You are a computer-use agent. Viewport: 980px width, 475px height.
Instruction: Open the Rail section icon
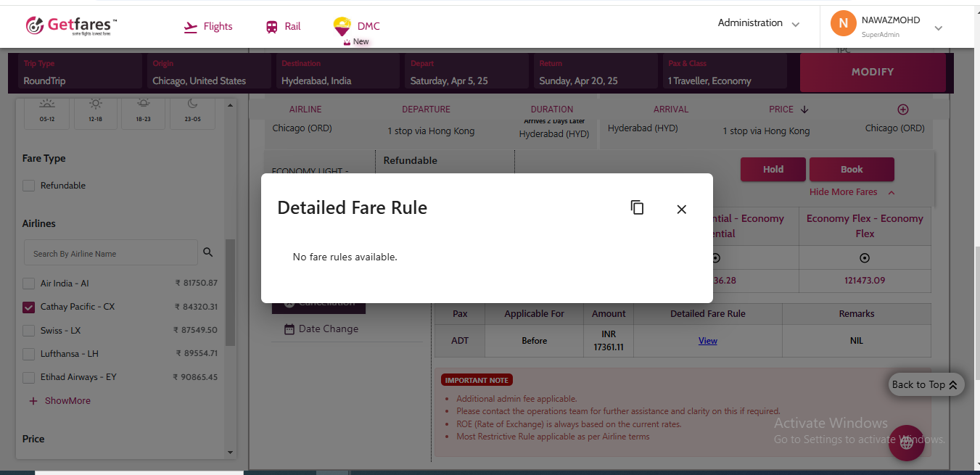point(272,27)
